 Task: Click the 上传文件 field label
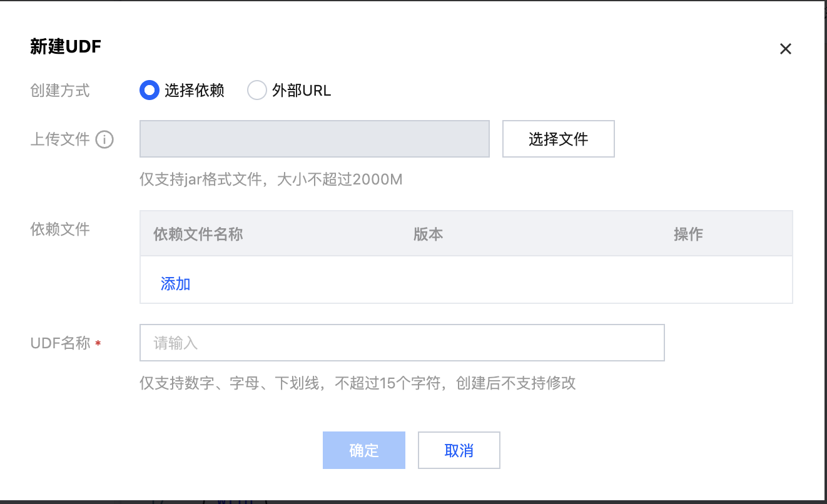(60, 139)
